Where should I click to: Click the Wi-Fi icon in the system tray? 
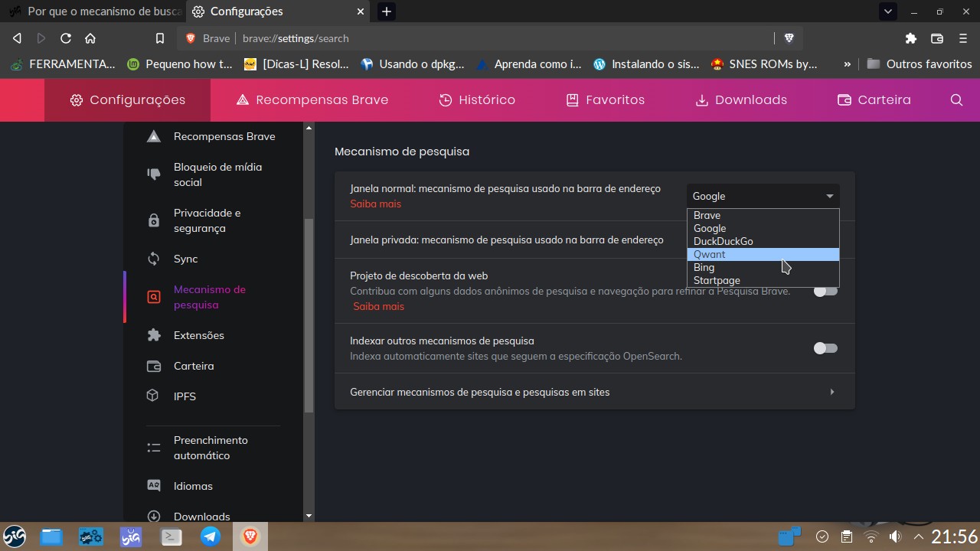871,536
